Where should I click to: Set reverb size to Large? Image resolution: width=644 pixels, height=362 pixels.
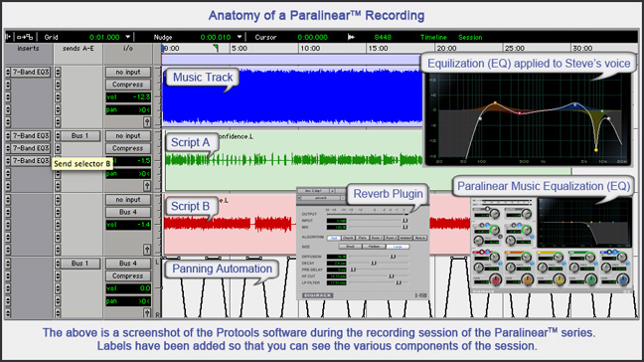[398, 247]
